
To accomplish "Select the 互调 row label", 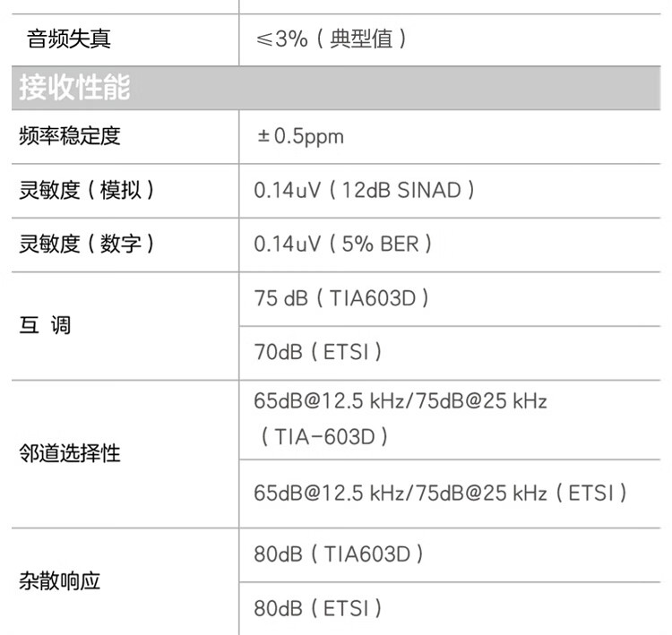I will point(44,326).
